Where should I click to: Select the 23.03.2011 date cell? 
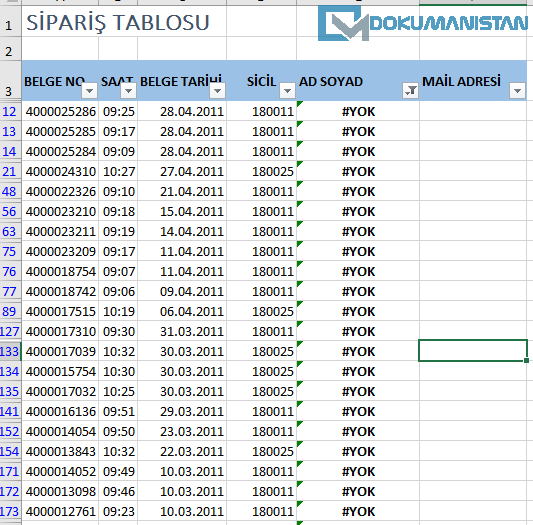point(182,431)
